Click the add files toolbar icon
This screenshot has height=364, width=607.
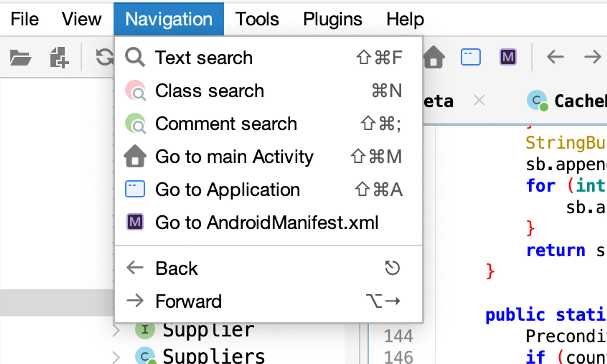point(59,58)
